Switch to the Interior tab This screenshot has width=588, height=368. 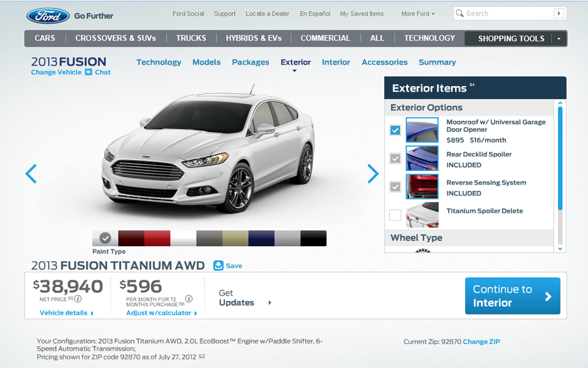click(x=336, y=62)
